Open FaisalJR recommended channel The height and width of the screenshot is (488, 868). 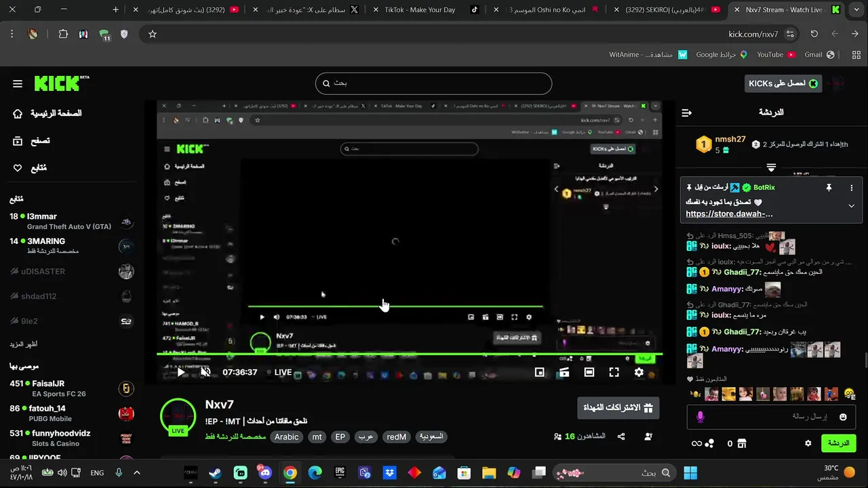(x=71, y=388)
